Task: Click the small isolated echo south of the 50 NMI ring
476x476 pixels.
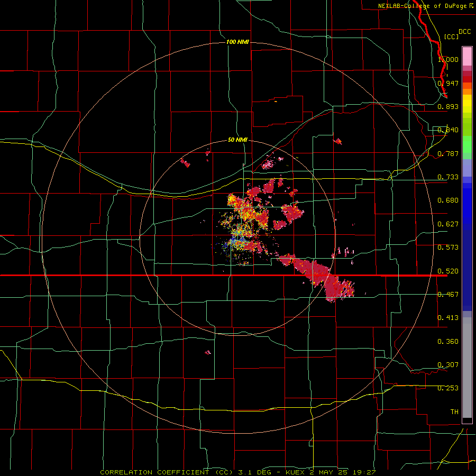Action: [208, 352]
